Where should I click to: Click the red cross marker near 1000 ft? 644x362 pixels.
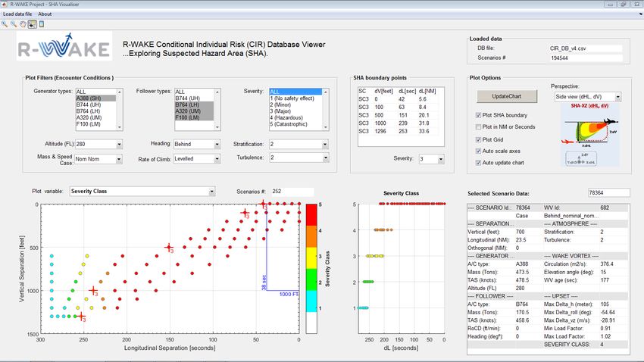94,291
